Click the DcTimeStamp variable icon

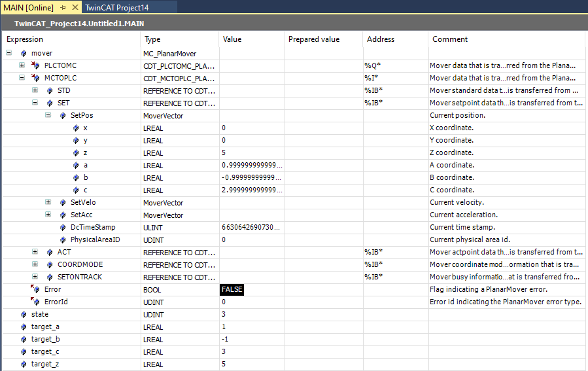coord(63,227)
